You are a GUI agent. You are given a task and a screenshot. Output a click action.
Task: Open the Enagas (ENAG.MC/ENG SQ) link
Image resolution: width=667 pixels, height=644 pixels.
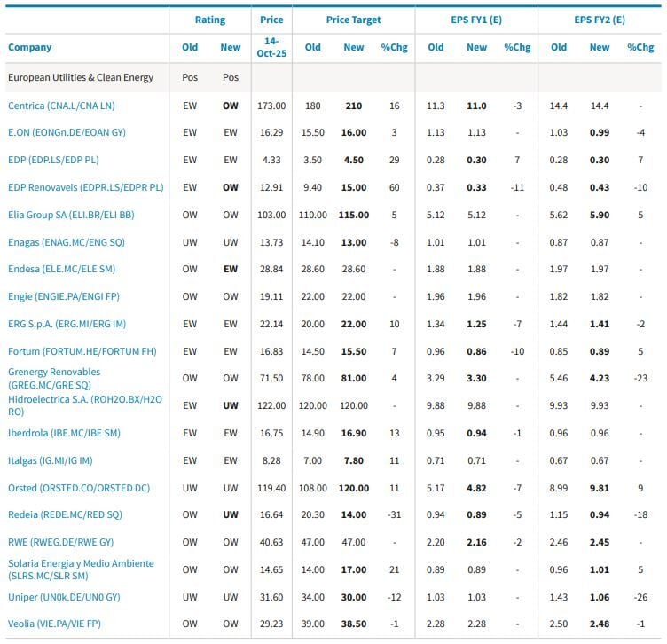coord(67,242)
